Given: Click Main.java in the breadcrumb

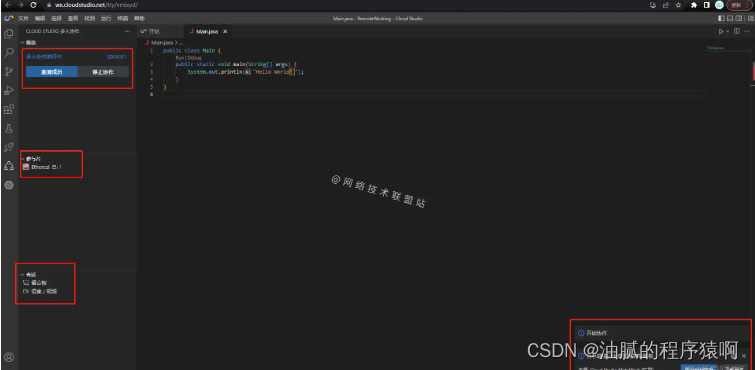Looking at the screenshot, I should coord(163,42).
